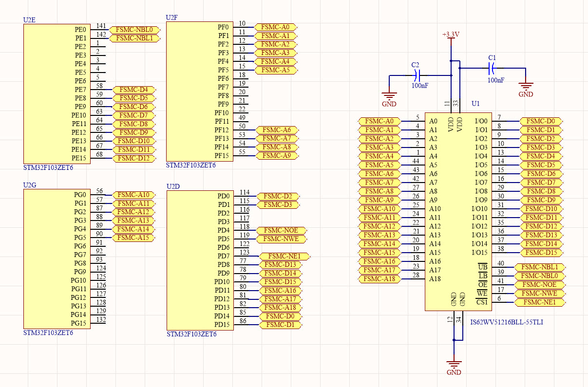Click pin name PD6 on U2D
Viewport: 588px width, 387px height.
click(x=223, y=248)
